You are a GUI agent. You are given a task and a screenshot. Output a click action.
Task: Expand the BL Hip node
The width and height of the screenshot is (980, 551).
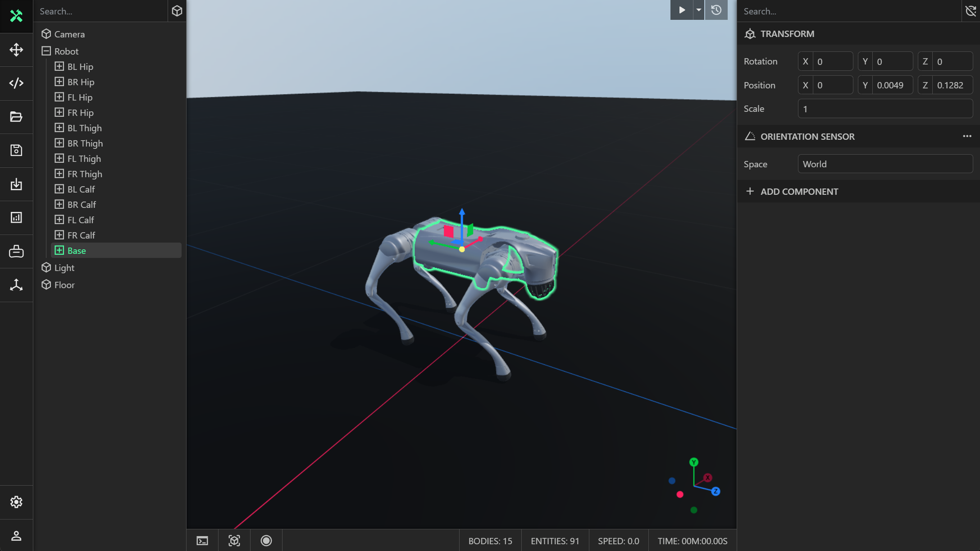coord(59,66)
